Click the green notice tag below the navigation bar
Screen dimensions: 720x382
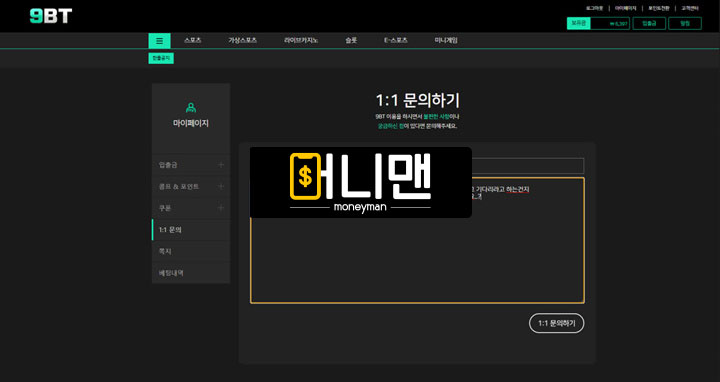(161, 58)
